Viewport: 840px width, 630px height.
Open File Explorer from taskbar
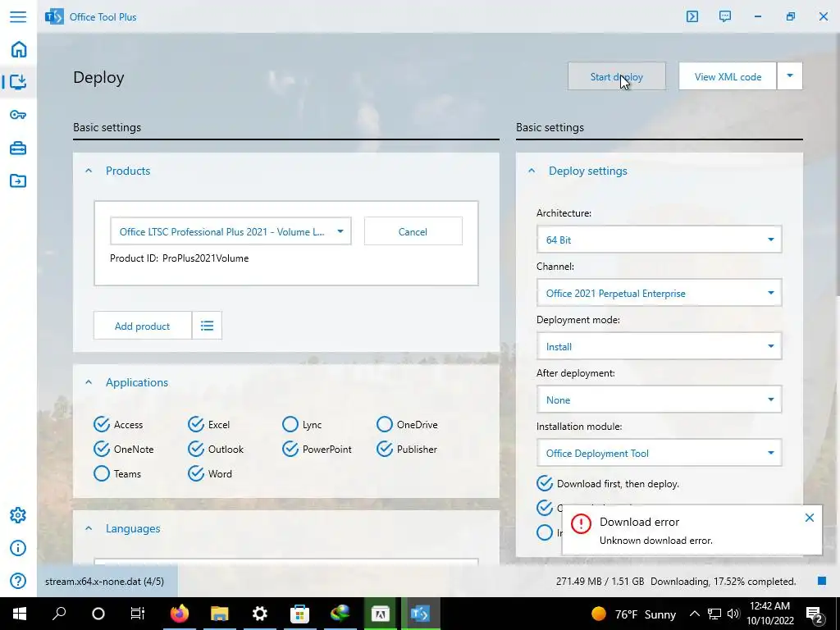[220, 614]
